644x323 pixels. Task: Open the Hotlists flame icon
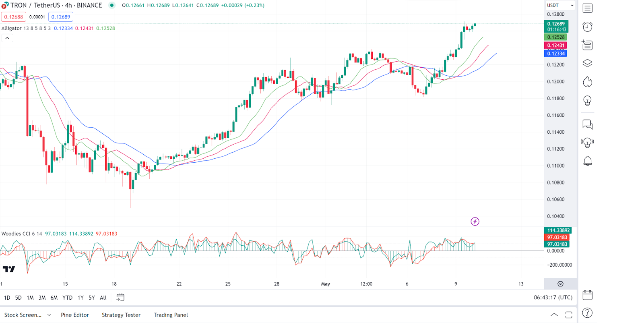pos(587,82)
